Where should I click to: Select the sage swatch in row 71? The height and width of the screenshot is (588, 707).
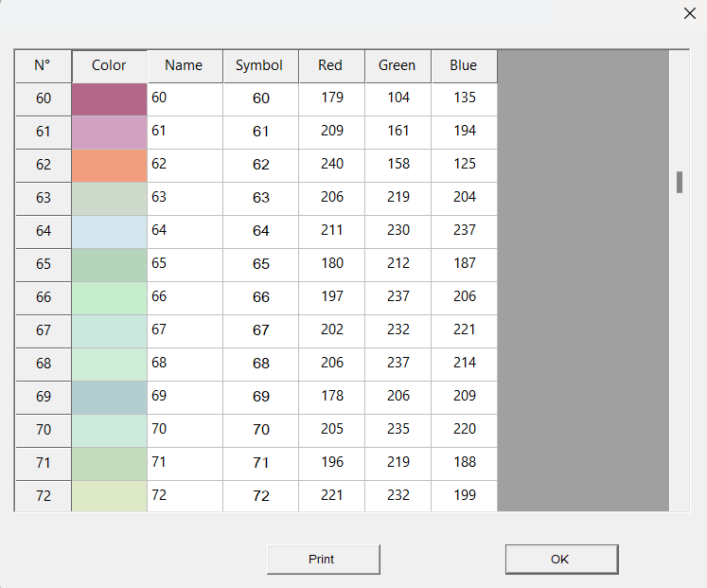pos(109,464)
